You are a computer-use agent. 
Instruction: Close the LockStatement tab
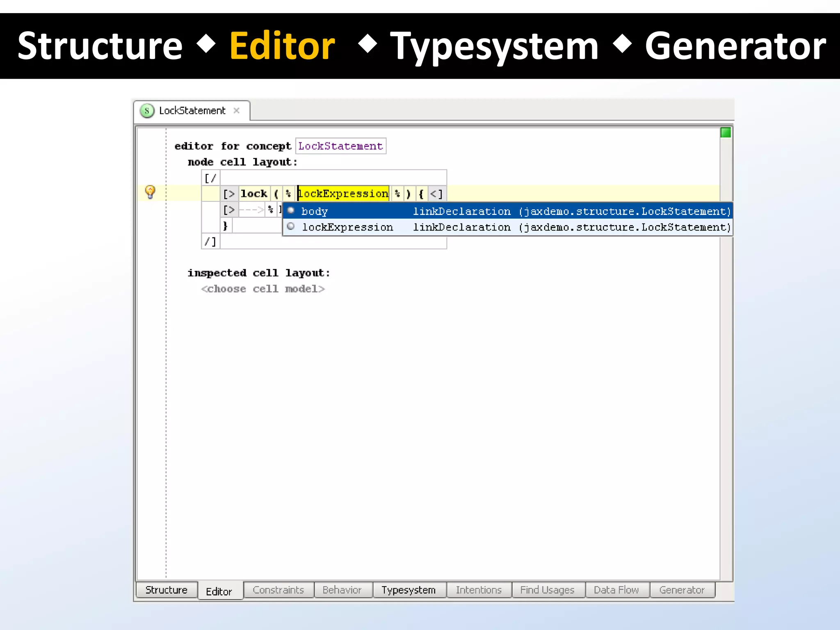coord(237,110)
